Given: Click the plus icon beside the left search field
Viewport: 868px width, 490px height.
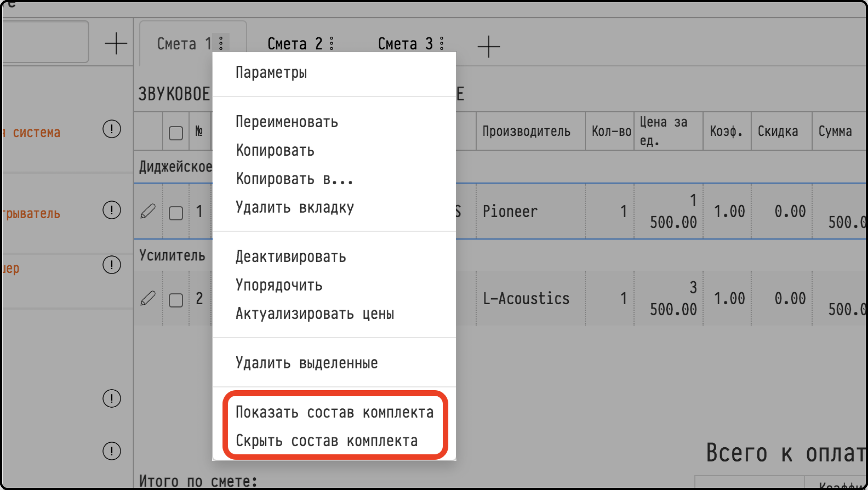Looking at the screenshot, I should [116, 43].
